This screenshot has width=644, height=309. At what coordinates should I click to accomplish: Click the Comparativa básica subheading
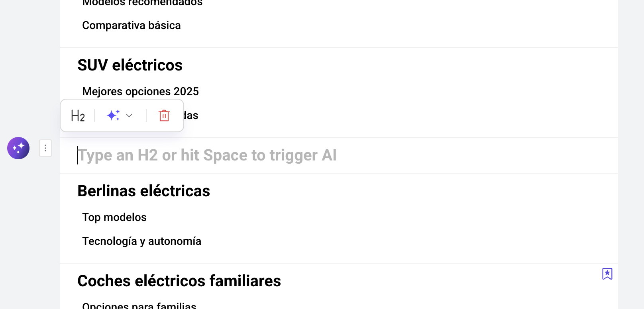pyautogui.click(x=132, y=25)
